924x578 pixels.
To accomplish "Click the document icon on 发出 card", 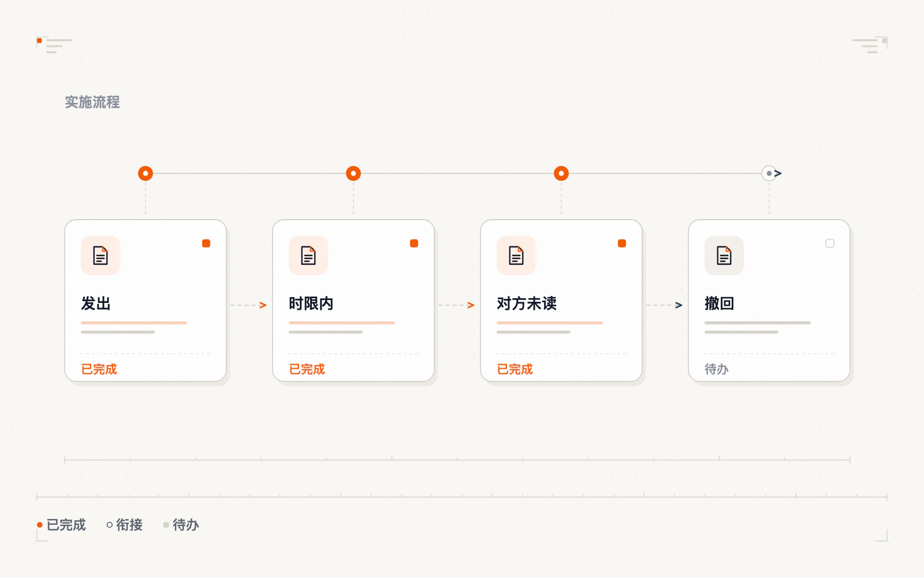I will pos(100,255).
